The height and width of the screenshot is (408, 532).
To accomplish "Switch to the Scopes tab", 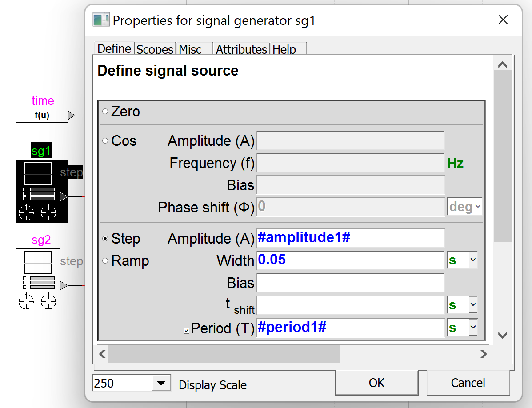I will pyautogui.click(x=155, y=49).
